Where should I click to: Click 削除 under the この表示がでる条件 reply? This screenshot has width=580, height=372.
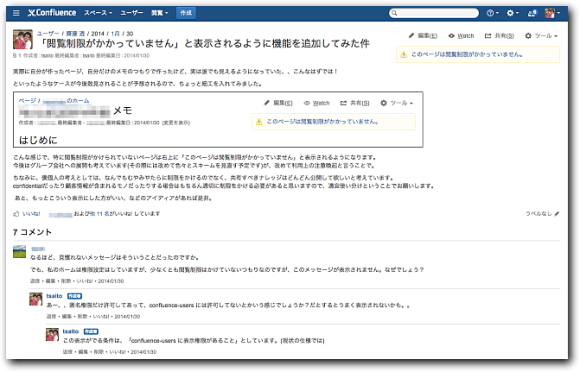pyautogui.click(x=98, y=352)
